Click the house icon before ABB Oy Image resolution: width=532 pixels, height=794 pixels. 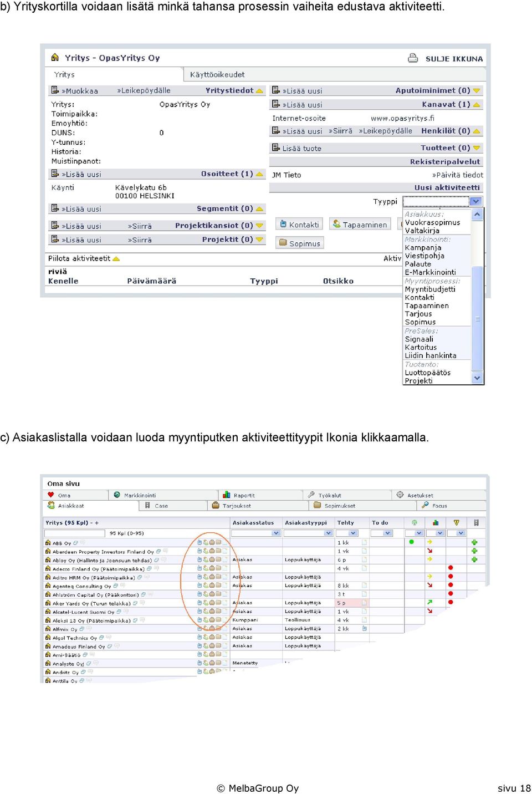tap(48, 543)
